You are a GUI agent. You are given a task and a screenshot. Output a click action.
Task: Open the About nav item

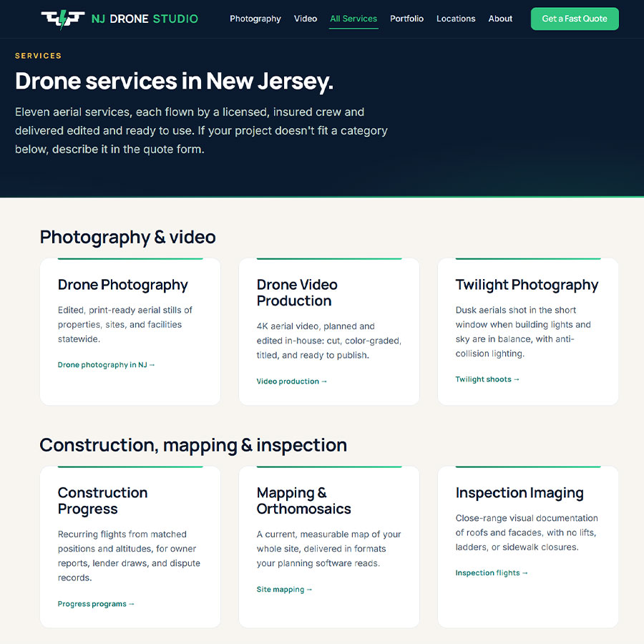point(500,19)
